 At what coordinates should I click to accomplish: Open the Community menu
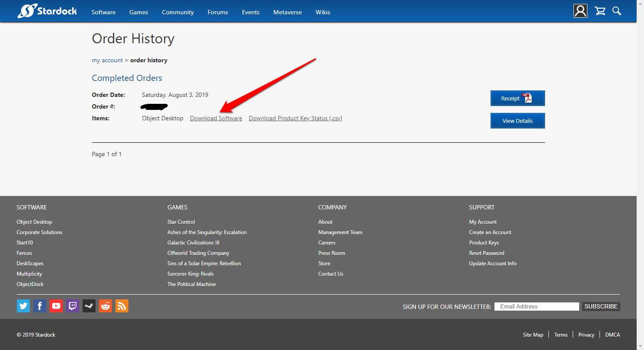point(178,12)
